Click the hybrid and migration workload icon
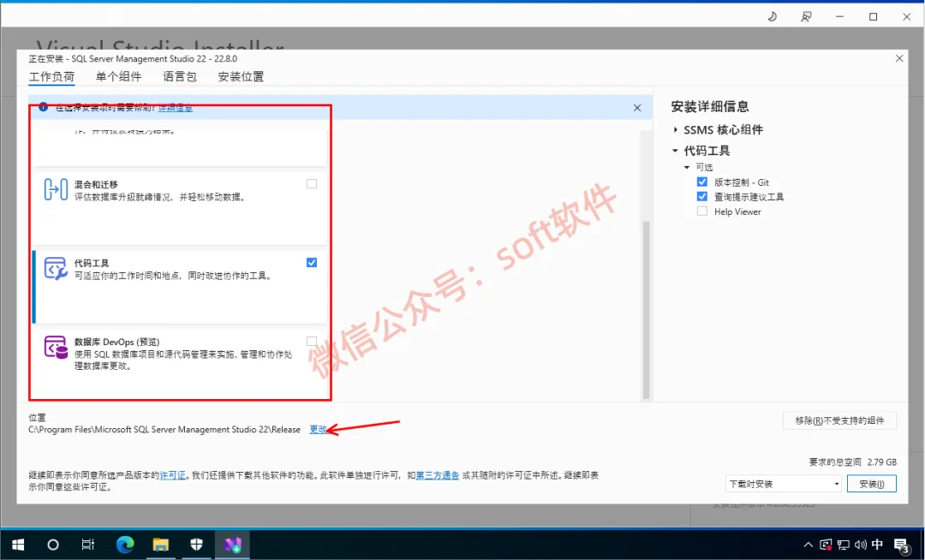This screenshot has height=560, width=925. [56, 189]
